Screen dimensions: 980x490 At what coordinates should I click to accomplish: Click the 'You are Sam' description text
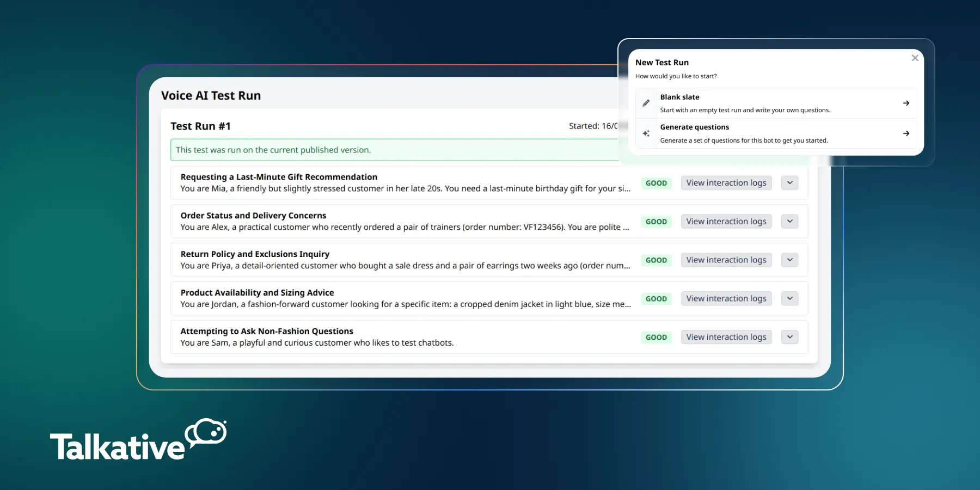317,343
